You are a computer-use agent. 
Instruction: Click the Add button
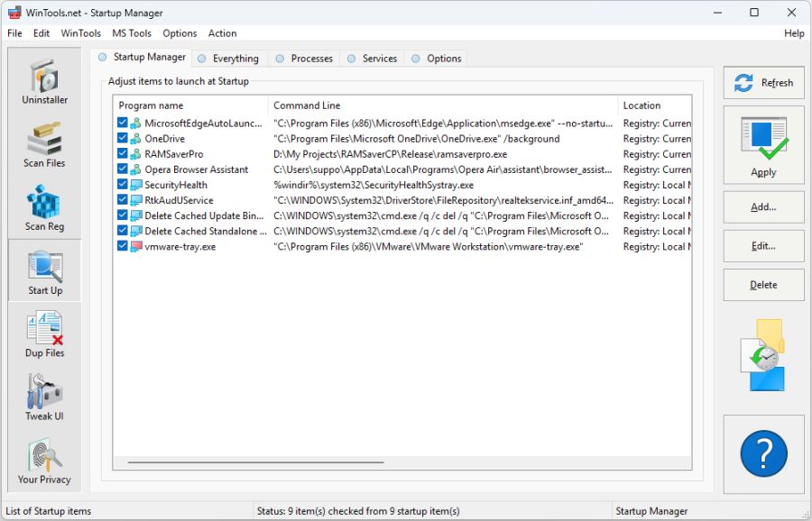pos(762,206)
